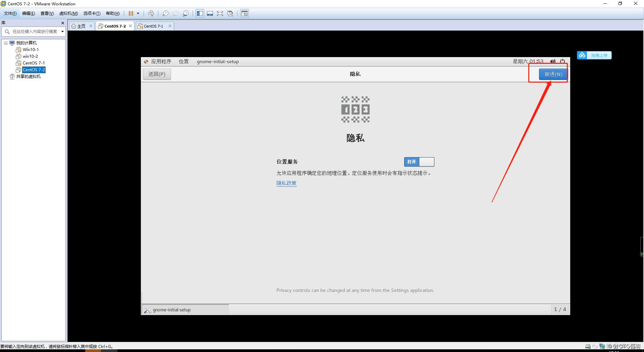Toggle the thumbnail bar view icon
Image resolution: width=644 pixels, height=352 pixels.
pyautogui.click(x=210, y=13)
